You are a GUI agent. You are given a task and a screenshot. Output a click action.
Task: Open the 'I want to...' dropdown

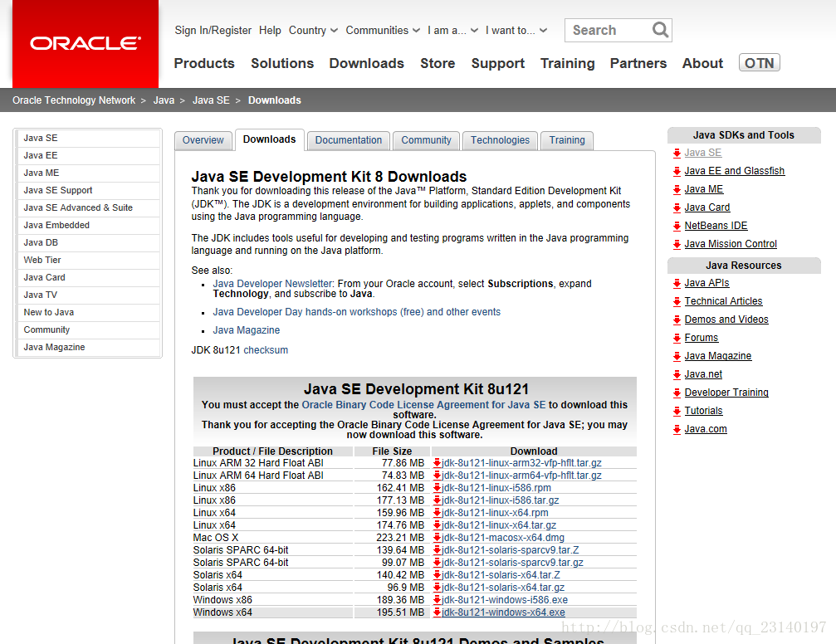click(x=516, y=31)
